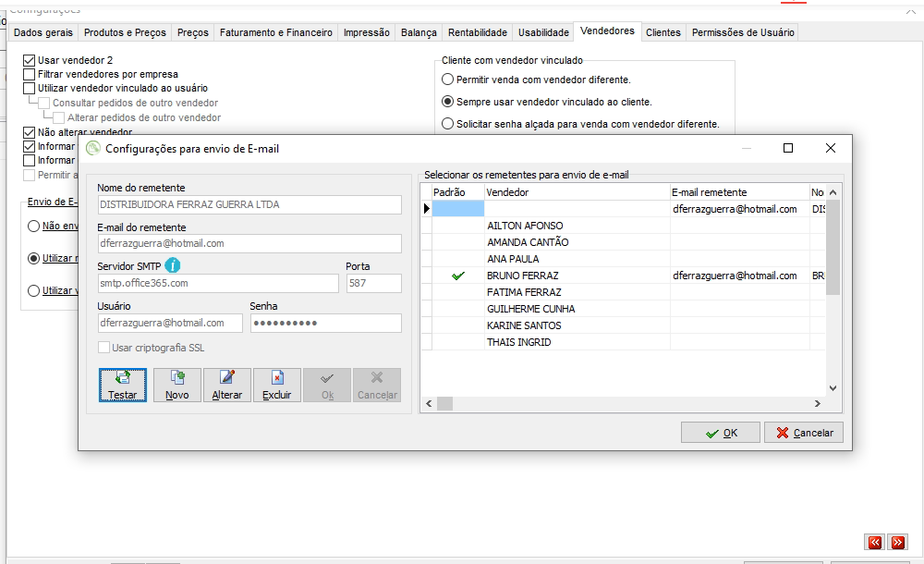Check Utilizar vendedor vinculado ao usuário
The height and width of the screenshot is (564, 924).
pos(29,89)
